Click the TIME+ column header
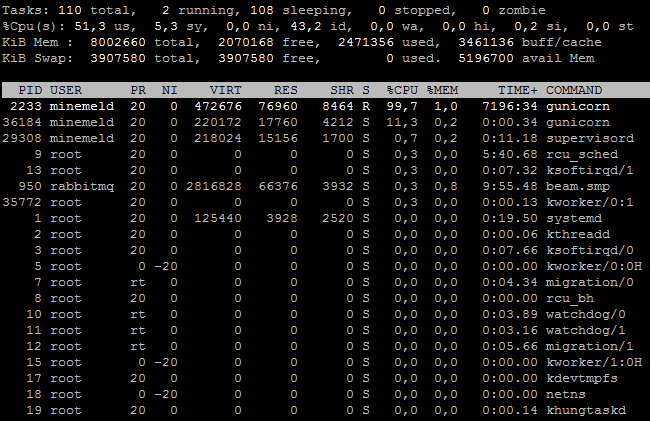 [x=518, y=90]
